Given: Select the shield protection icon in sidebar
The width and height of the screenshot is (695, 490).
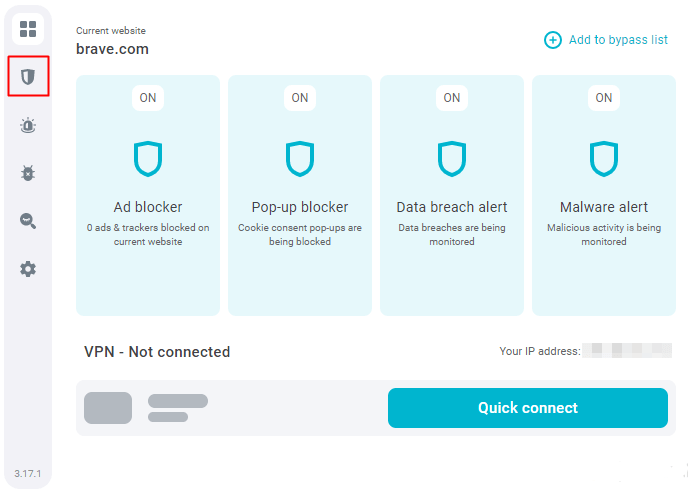Looking at the screenshot, I should point(28,76).
